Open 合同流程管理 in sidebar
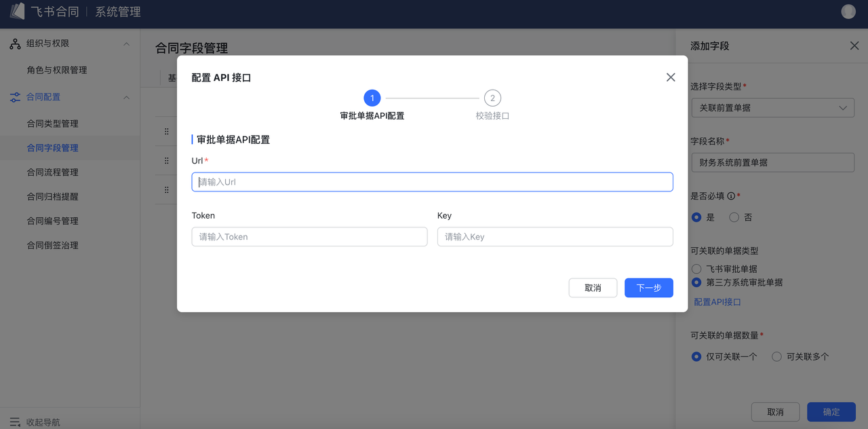This screenshot has height=429, width=868. click(52, 172)
